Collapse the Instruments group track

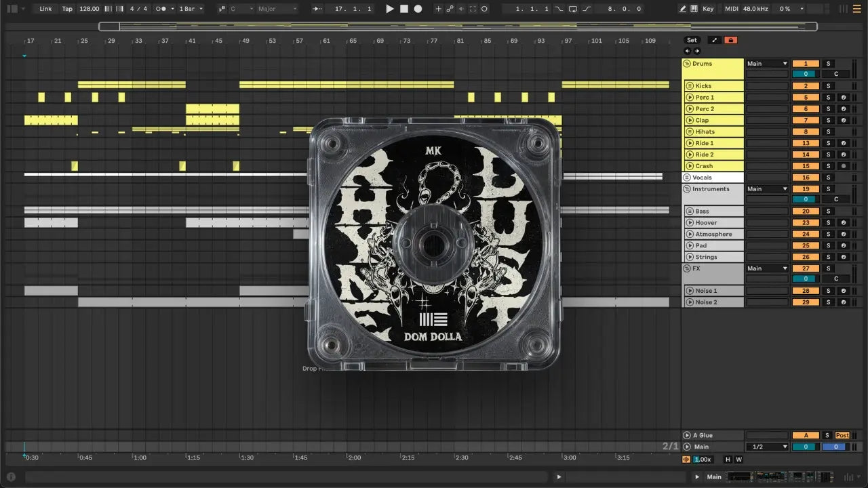[x=687, y=189]
